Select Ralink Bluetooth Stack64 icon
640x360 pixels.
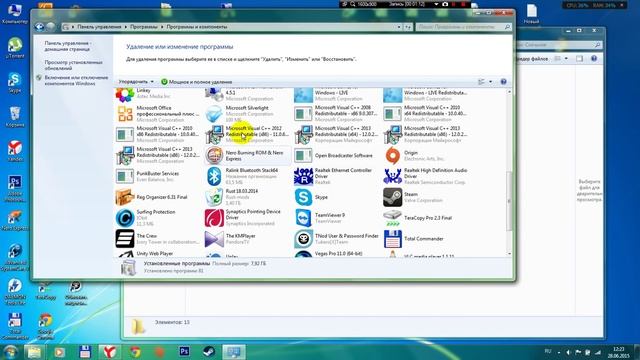[214, 176]
